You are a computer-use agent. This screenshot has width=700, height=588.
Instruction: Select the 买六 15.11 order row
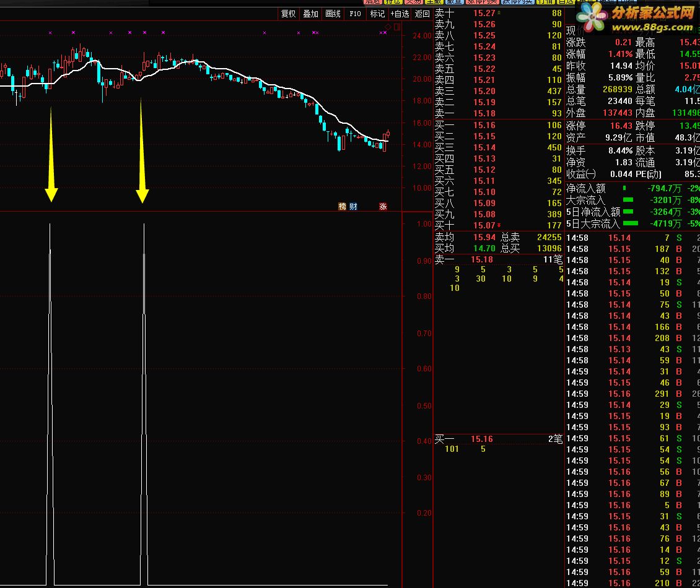coord(498,181)
